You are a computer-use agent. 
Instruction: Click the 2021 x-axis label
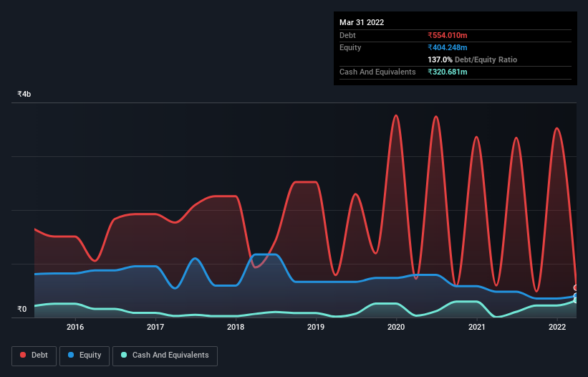coord(476,327)
